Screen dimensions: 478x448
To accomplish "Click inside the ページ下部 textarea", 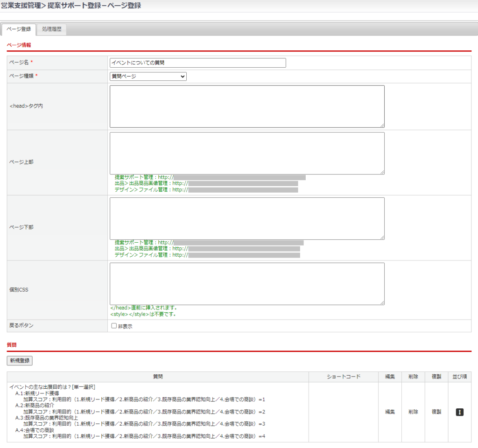I will [x=247, y=218].
